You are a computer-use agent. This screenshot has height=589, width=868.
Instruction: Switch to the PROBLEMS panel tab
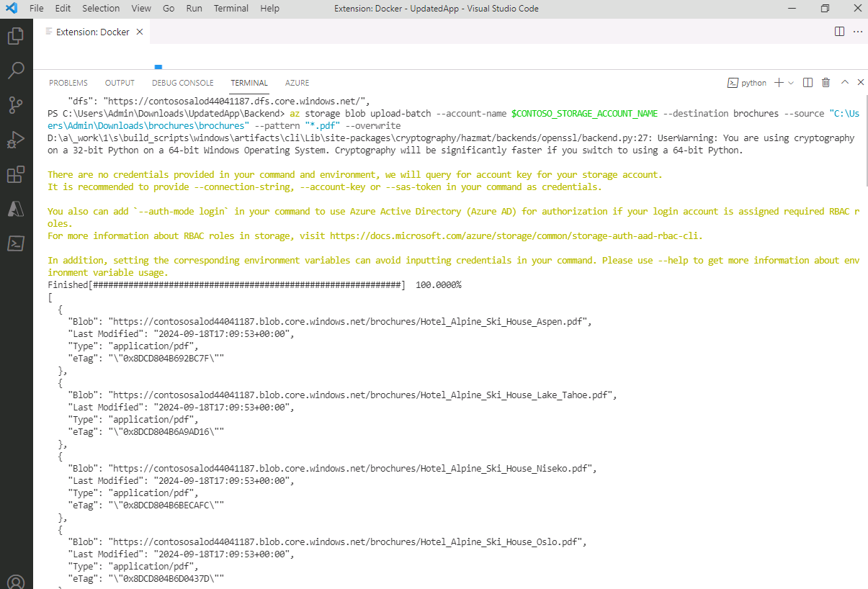68,83
